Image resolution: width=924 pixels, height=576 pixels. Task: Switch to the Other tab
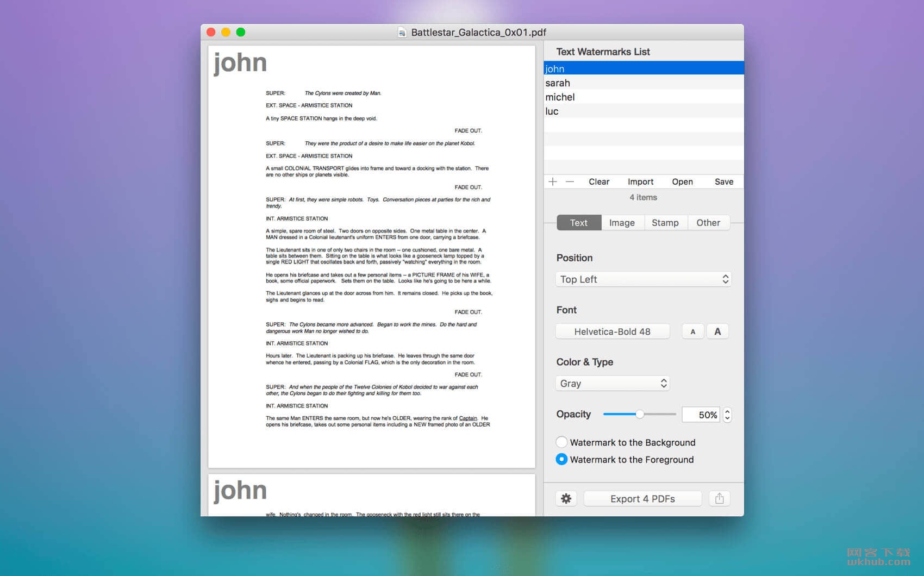pyautogui.click(x=708, y=223)
